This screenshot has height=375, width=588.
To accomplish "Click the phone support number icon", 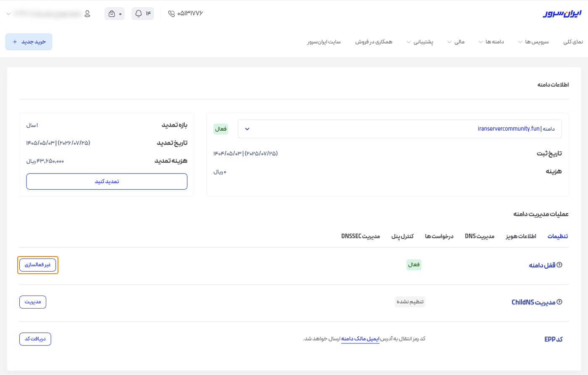I will pyautogui.click(x=171, y=14).
